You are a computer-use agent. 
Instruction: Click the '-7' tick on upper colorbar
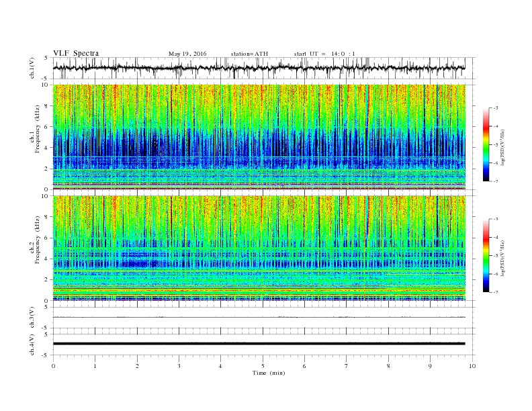496,181
